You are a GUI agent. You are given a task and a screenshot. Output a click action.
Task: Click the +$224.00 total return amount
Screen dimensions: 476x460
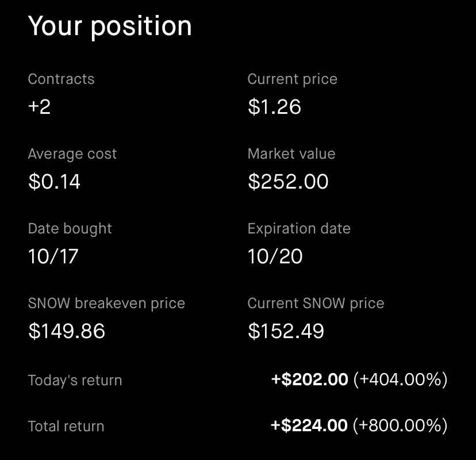click(x=309, y=425)
